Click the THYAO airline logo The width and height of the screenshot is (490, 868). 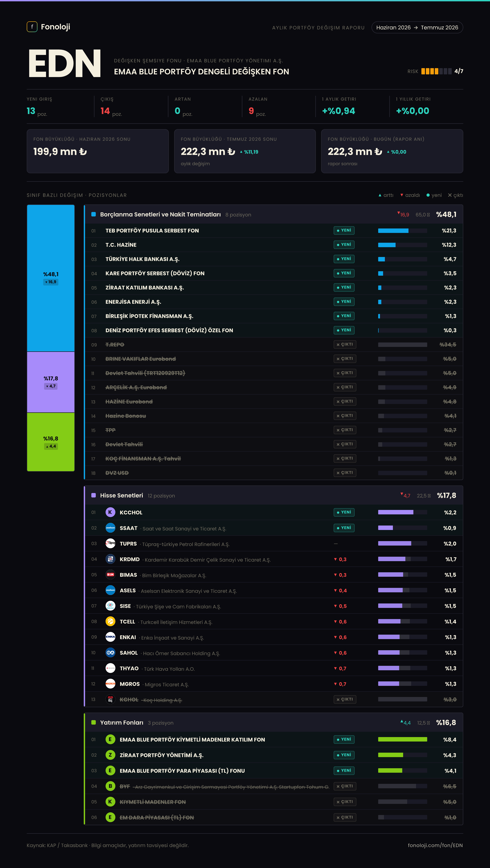(110, 668)
